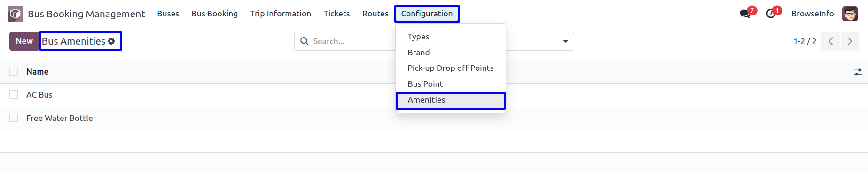This screenshot has height=173, width=868.
Task: Check the Free Water Bottle row checkbox
Action: coord(14,118)
